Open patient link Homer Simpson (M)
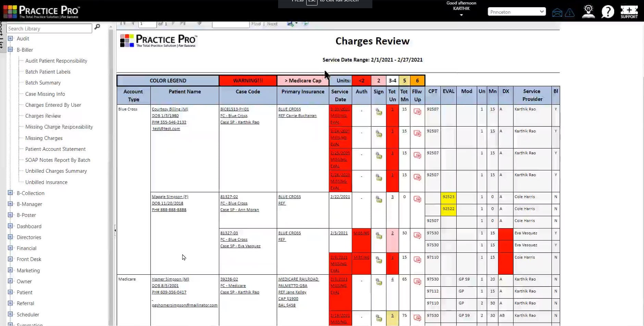 170,279
